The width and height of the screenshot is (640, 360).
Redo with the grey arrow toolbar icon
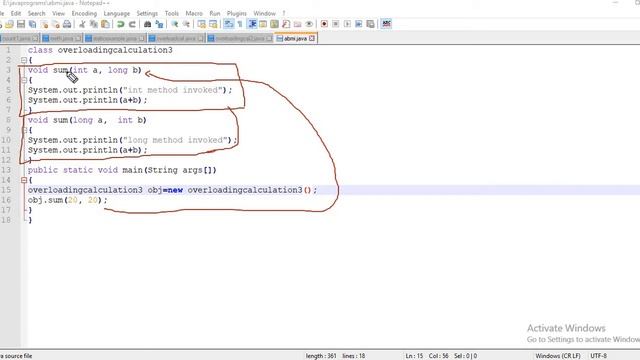coord(132,24)
